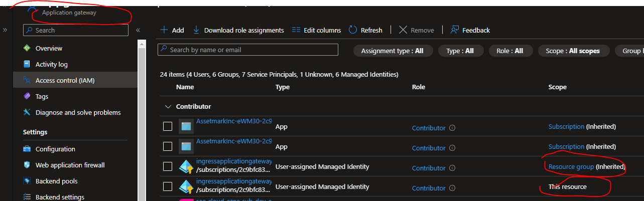
Task: Click the Remove X icon
Action: 403,30
